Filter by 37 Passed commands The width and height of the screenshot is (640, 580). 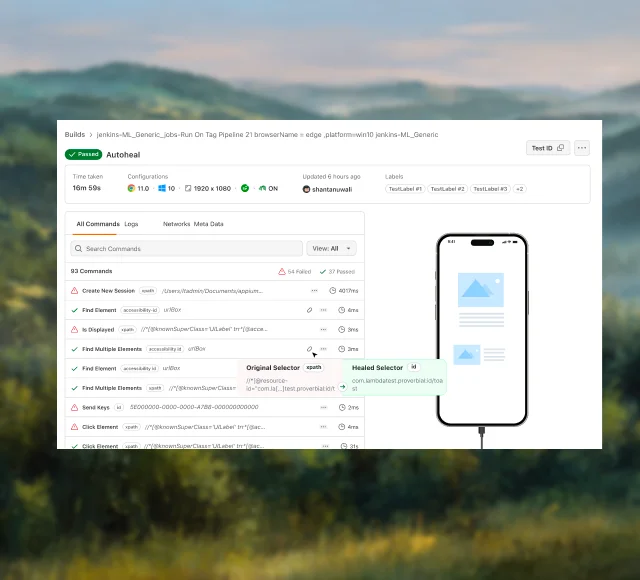(337, 271)
